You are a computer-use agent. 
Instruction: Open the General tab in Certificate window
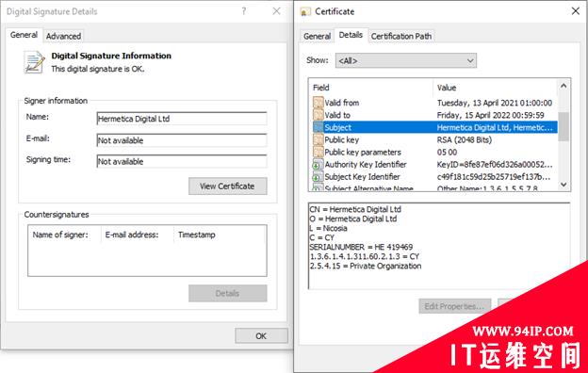317,36
